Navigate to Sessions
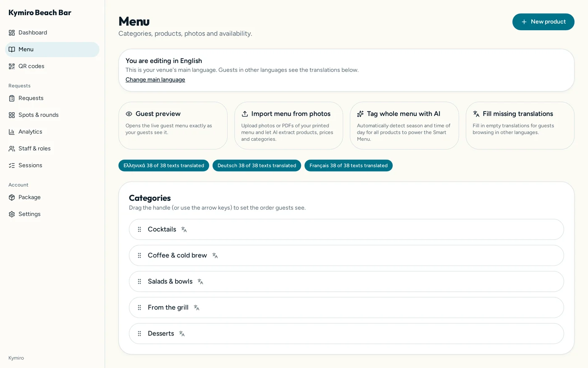The height and width of the screenshot is (368, 588). (x=52, y=166)
